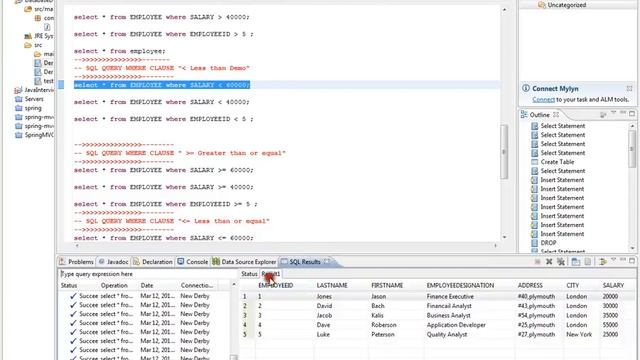The image size is (640, 360).
Task: Click the editor vertical scrollbar down arrow
Action: click(x=504, y=237)
